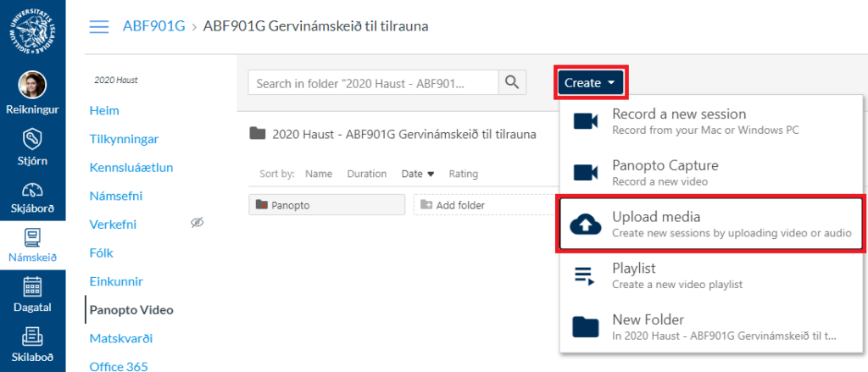Select Record a new session
This screenshot has height=372, width=868.
pyautogui.click(x=711, y=120)
